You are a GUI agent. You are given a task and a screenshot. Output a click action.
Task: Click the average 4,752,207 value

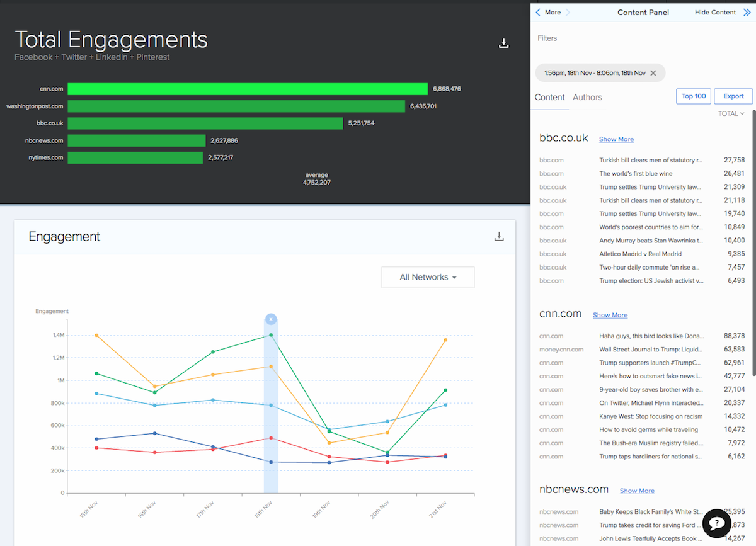[317, 183]
